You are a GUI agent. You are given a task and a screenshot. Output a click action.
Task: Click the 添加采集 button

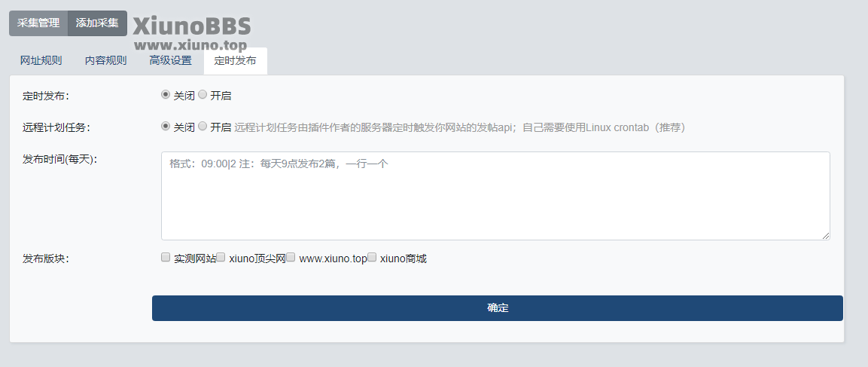pyautogui.click(x=97, y=23)
